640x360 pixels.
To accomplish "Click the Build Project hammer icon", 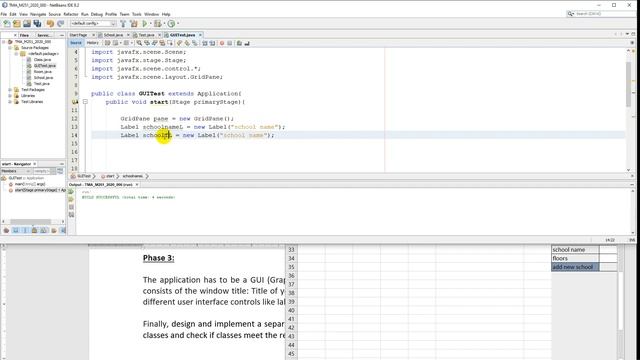I will point(123,24).
